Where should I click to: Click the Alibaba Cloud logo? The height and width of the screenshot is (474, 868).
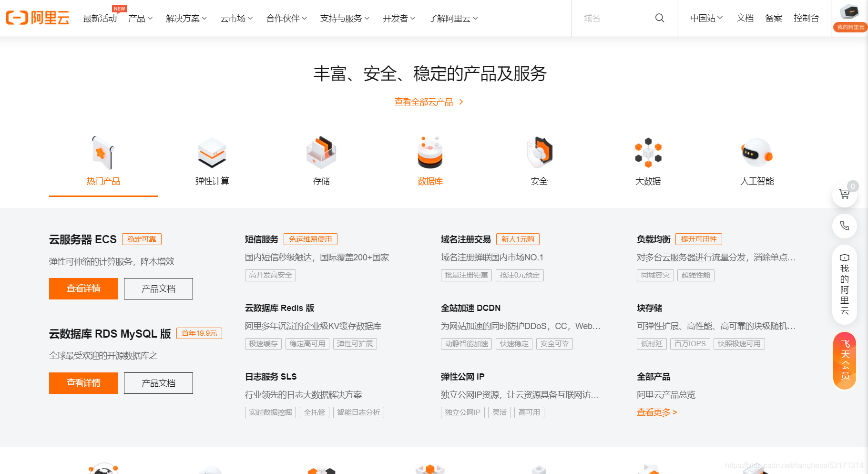coord(38,18)
